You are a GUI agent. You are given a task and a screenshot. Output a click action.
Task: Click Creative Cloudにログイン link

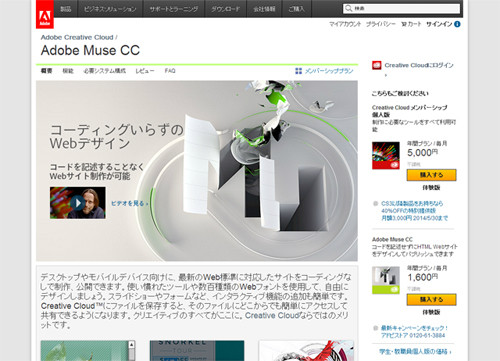pos(419,65)
